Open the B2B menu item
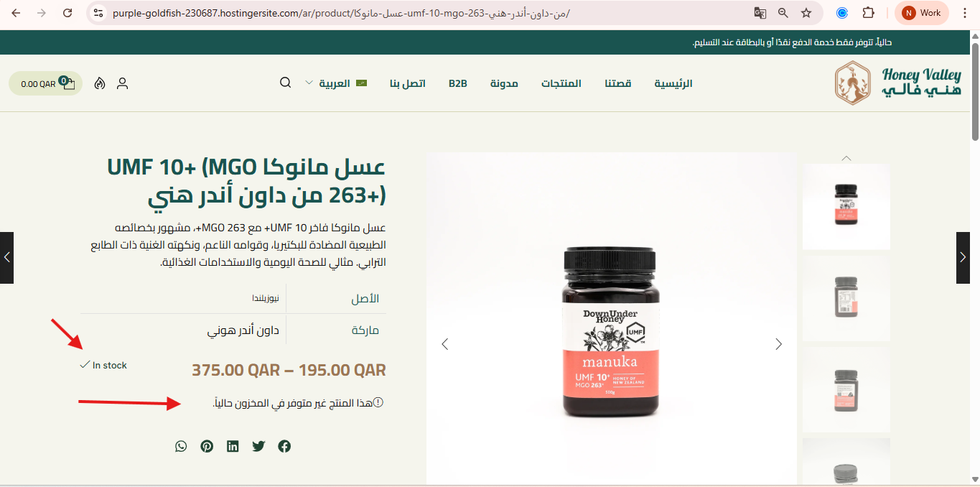Viewport: 980px width, 487px height. [458, 83]
